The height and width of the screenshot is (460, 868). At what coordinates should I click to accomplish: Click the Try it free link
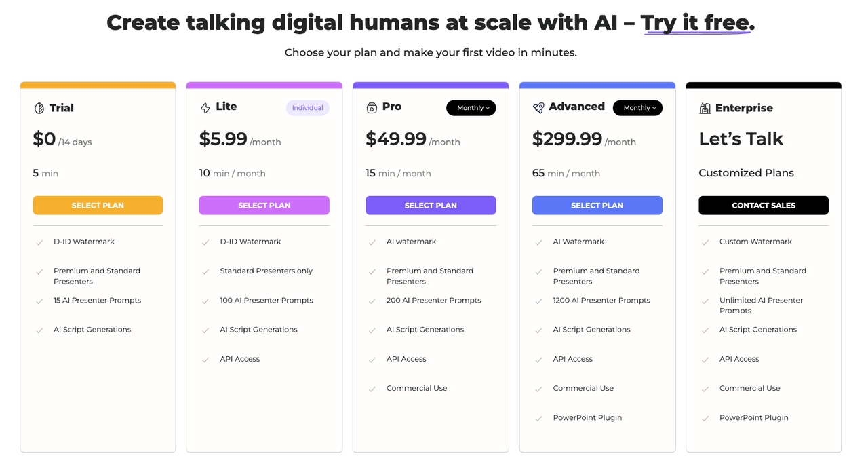(695, 23)
